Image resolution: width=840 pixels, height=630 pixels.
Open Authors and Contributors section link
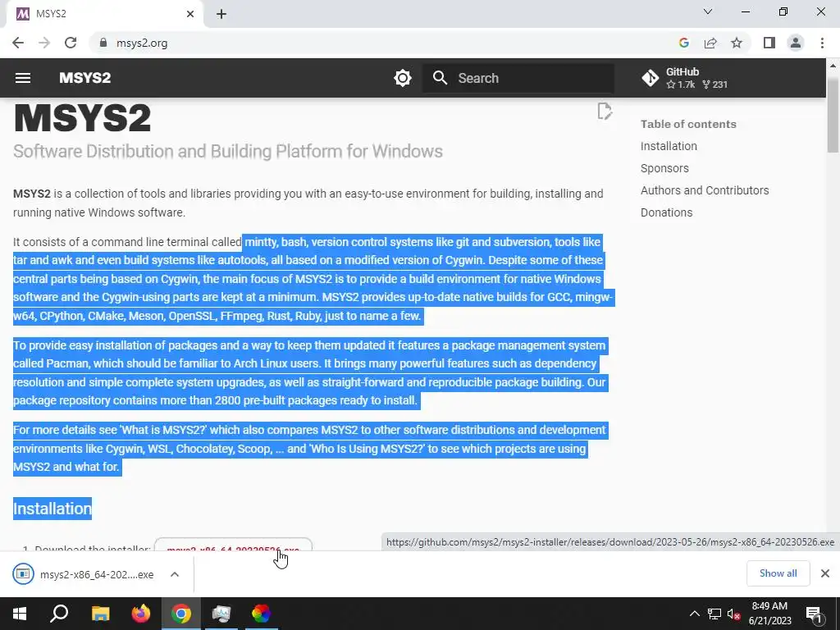705,190
